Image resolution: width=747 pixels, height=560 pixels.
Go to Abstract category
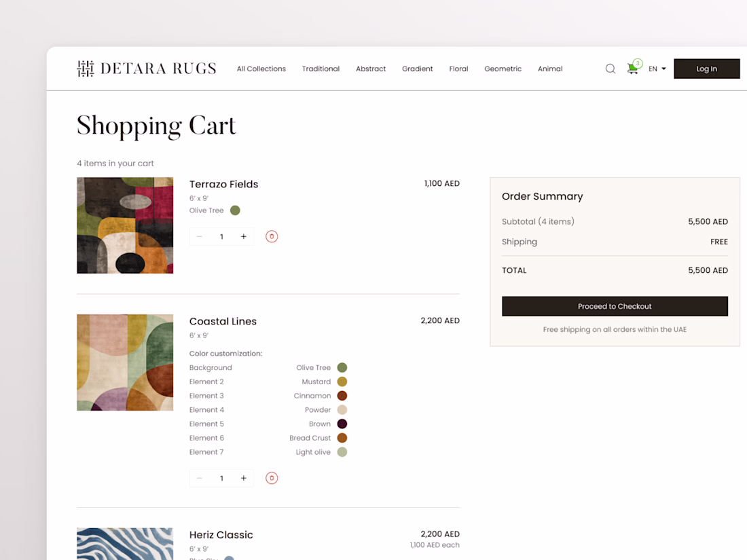pyautogui.click(x=371, y=69)
